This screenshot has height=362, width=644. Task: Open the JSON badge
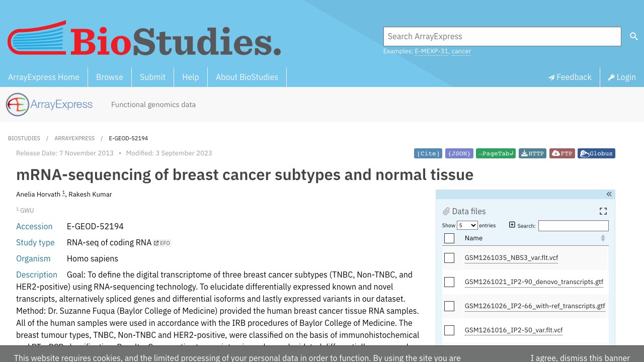point(459,153)
